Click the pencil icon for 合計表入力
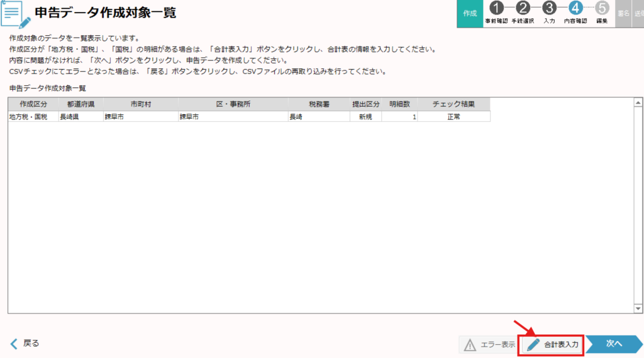The width and height of the screenshot is (644, 358). 533,344
